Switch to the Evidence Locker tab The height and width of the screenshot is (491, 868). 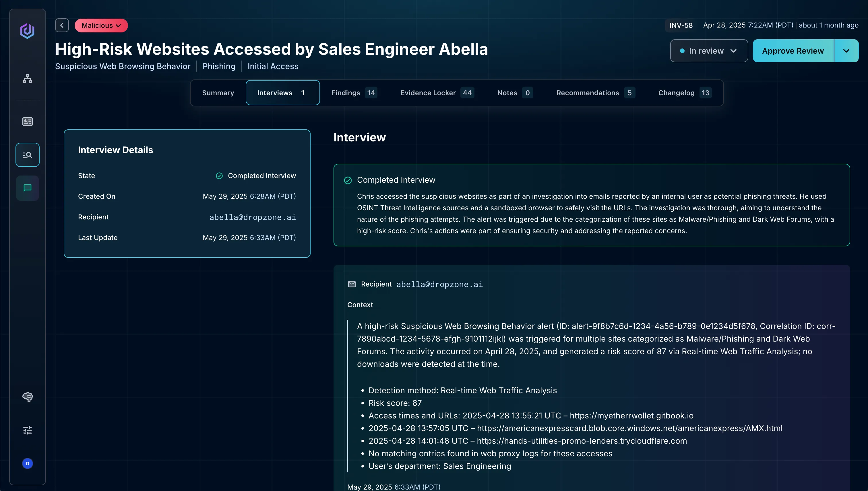(x=436, y=93)
